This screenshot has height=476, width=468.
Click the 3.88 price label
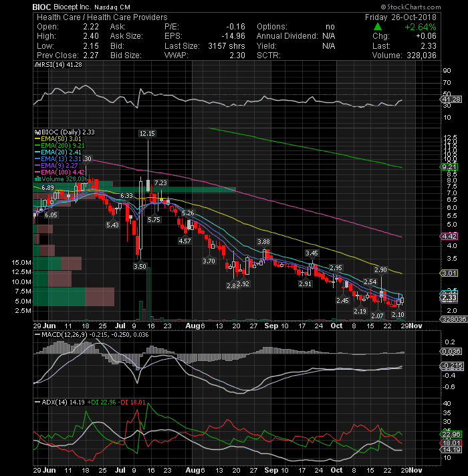[x=263, y=242]
